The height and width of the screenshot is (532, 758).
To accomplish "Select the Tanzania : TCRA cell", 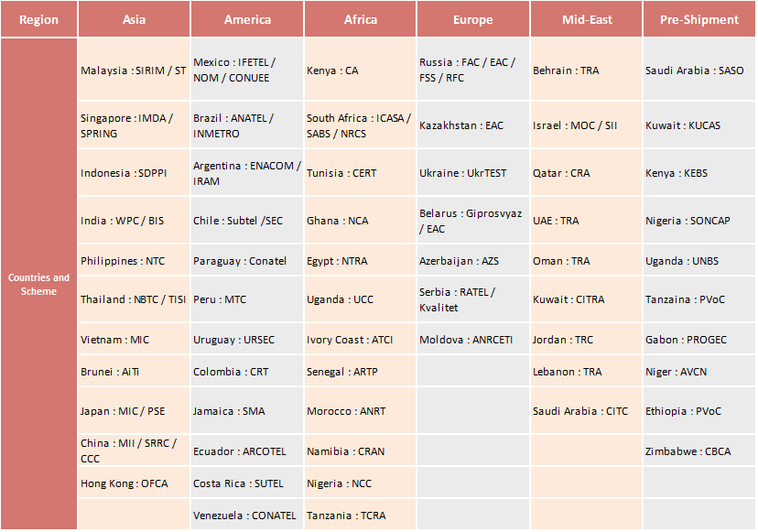I will coord(361,516).
